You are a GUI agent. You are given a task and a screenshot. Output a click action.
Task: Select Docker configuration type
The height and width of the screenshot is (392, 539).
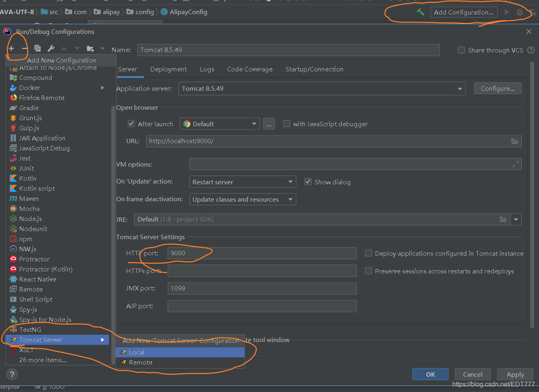click(x=57, y=88)
